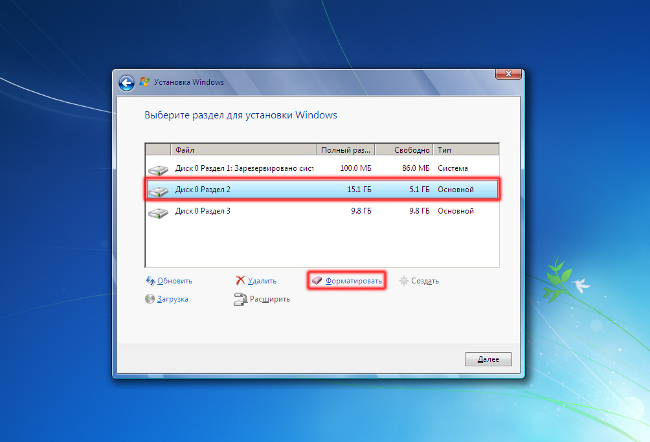The height and width of the screenshot is (442, 650).
Task: Click the refresh icon beside Обновить
Action: 150,281
